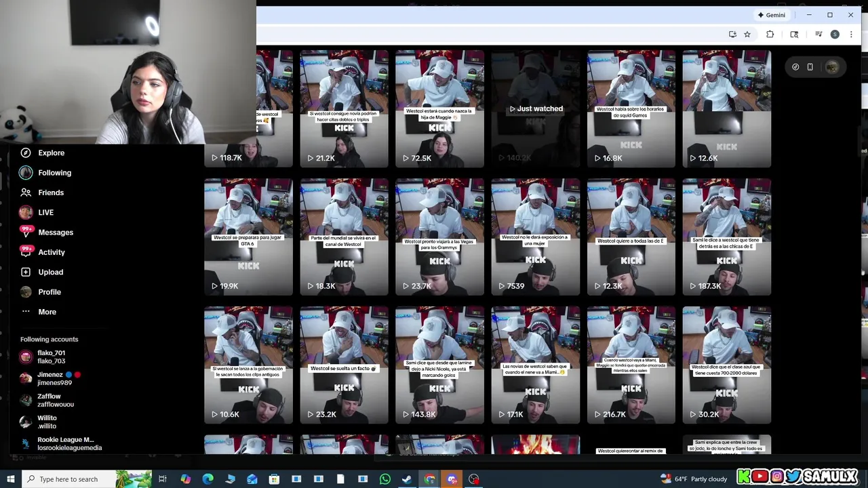Open WhatsApp from the taskbar
The height and width of the screenshot is (488, 868).
385,479
